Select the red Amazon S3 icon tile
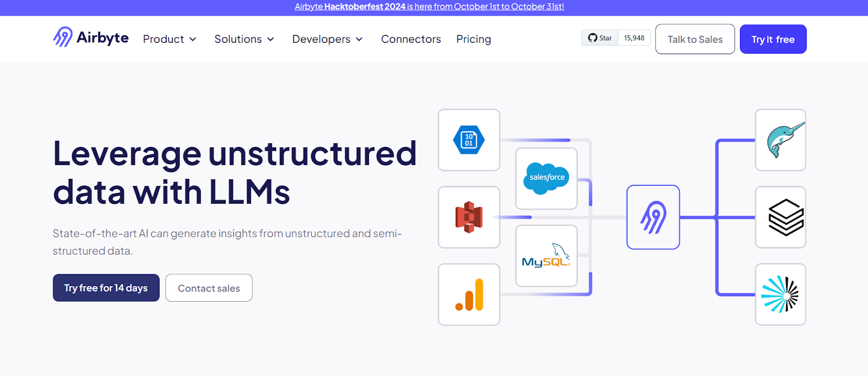Image resolution: width=868 pixels, height=376 pixels. (x=469, y=217)
